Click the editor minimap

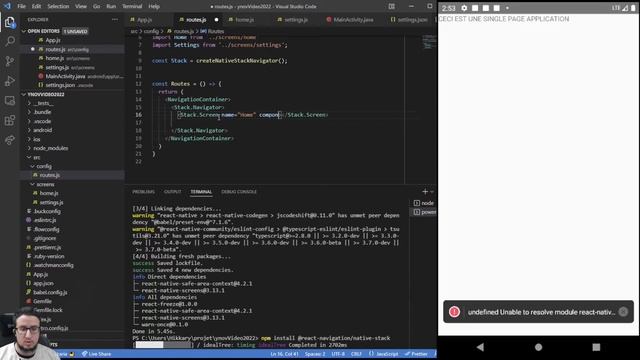pyautogui.click(x=429, y=42)
